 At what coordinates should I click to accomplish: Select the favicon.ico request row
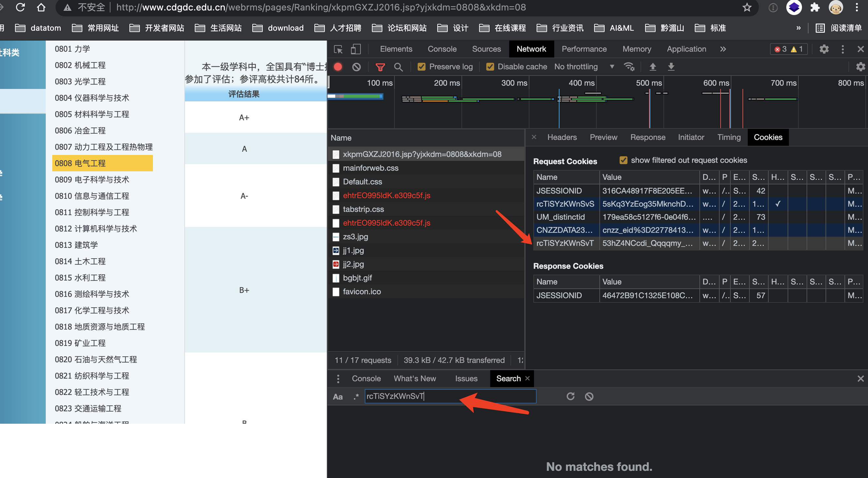point(426,292)
